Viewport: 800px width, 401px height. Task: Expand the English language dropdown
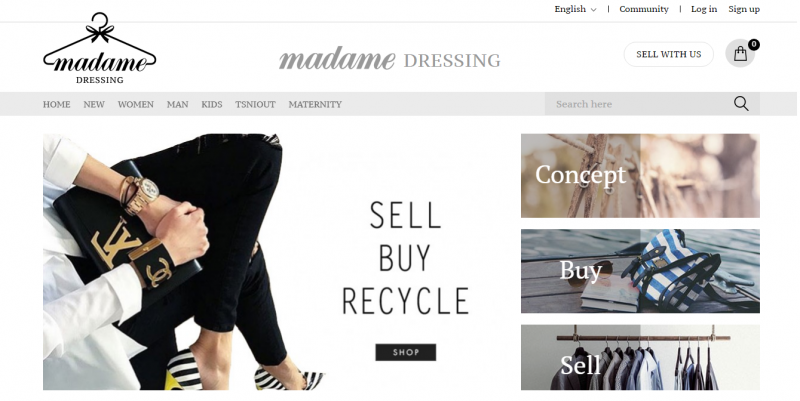pyautogui.click(x=575, y=9)
